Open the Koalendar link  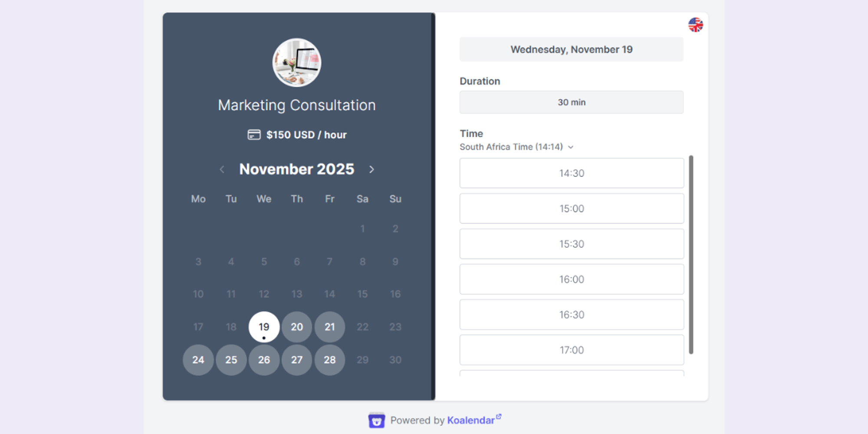[470, 420]
